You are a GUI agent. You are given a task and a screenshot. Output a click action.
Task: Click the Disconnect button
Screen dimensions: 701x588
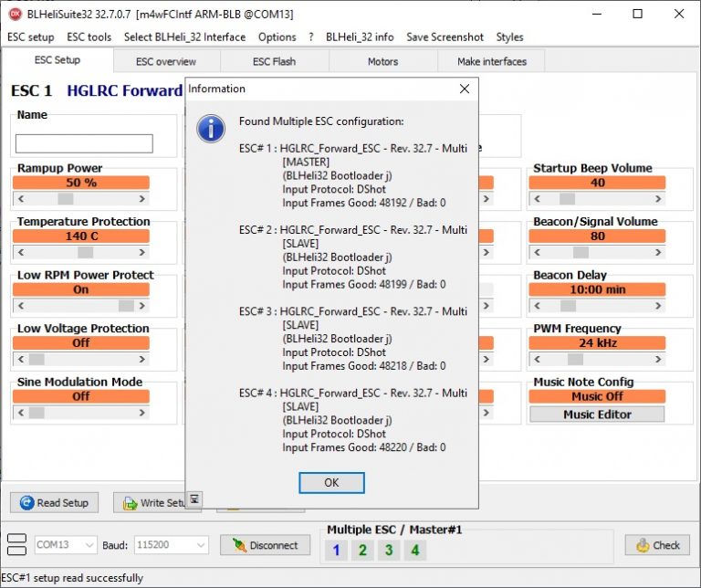click(x=265, y=545)
